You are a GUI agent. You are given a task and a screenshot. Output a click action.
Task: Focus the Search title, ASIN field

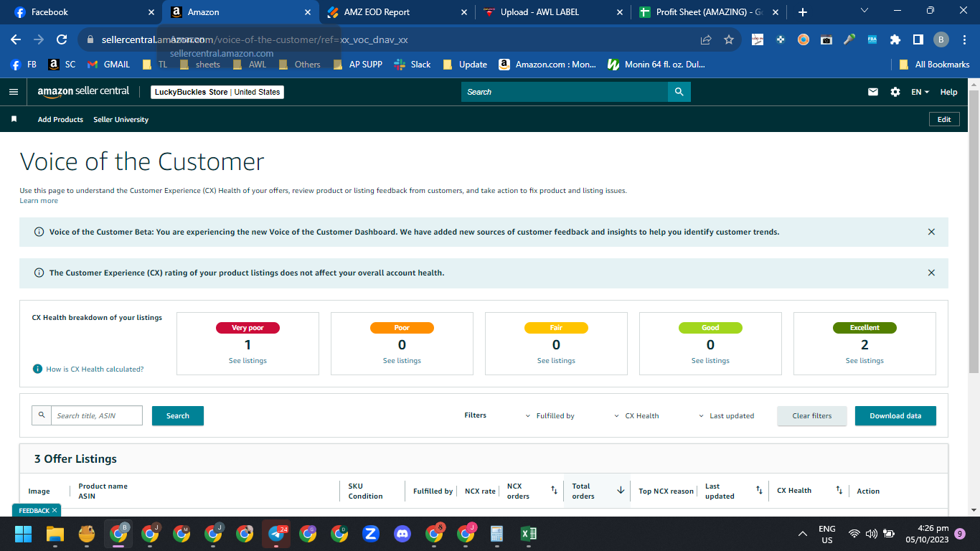pyautogui.click(x=97, y=415)
